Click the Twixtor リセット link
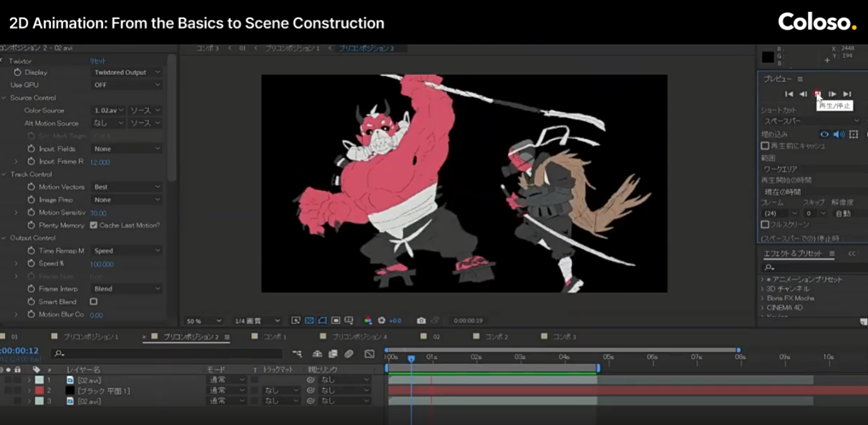868x425 pixels. [97, 61]
